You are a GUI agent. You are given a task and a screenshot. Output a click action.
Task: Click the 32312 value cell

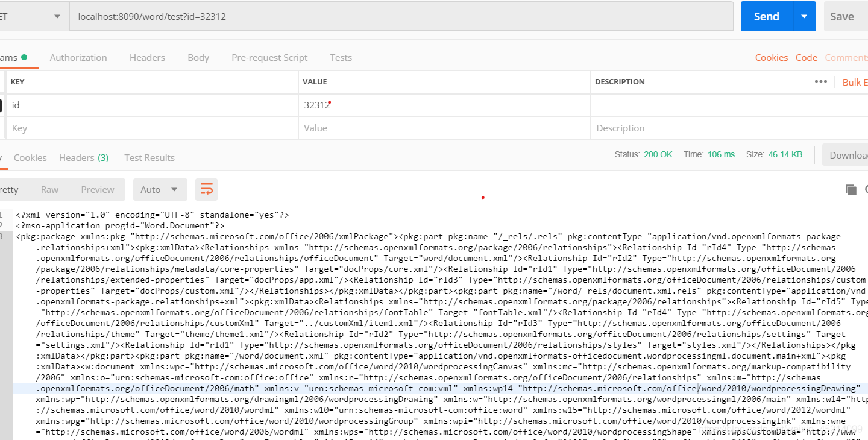444,105
